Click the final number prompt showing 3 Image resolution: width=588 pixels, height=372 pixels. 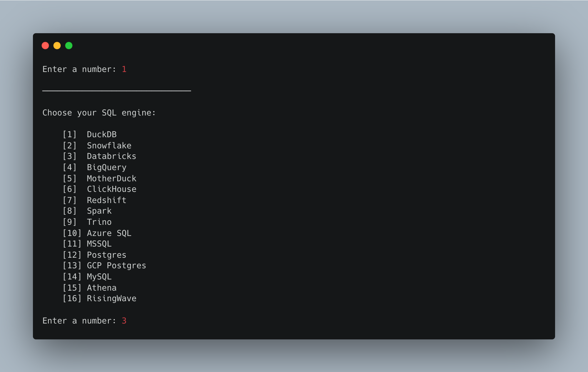pos(124,321)
